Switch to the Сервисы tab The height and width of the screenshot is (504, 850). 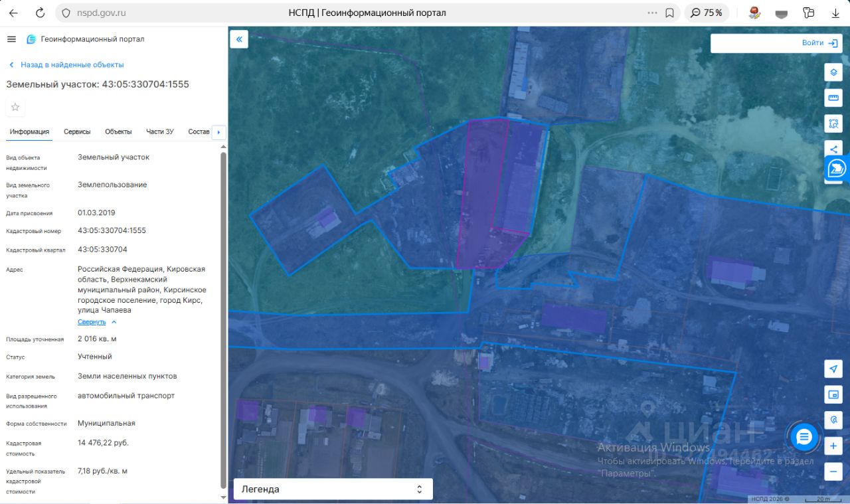coord(77,131)
